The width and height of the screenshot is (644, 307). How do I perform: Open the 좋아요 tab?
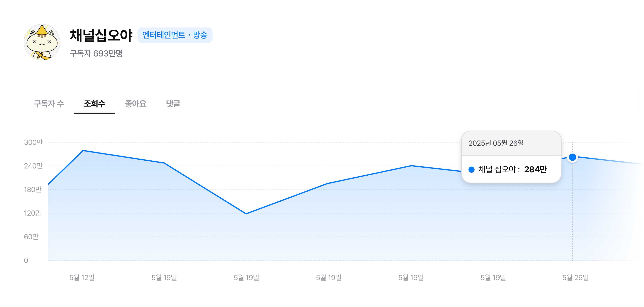point(135,104)
